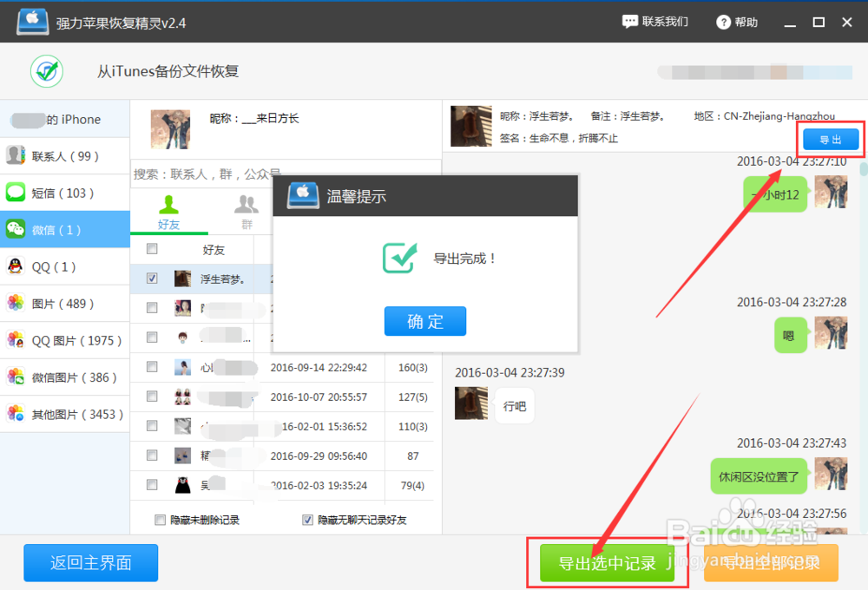
Task: Click the 返回主界面 button
Action: coord(90,562)
